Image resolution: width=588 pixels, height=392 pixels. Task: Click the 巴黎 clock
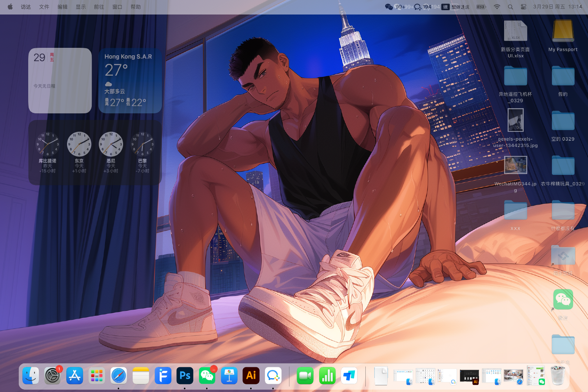point(142,153)
